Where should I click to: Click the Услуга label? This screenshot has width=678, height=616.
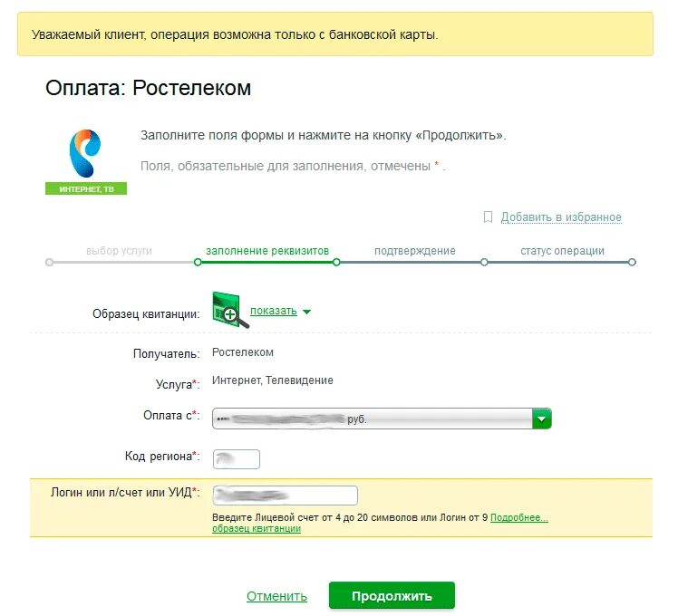pyautogui.click(x=178, y=384)
